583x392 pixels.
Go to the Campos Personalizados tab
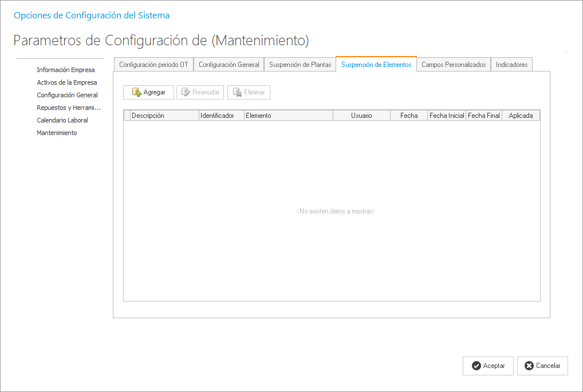pyautogui.click(x=454, y=65)
